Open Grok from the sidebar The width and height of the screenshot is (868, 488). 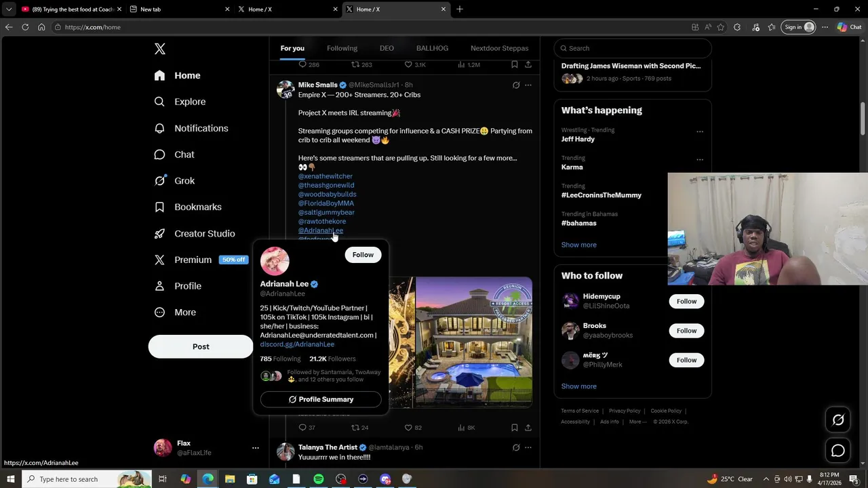(x=174, y=181)
